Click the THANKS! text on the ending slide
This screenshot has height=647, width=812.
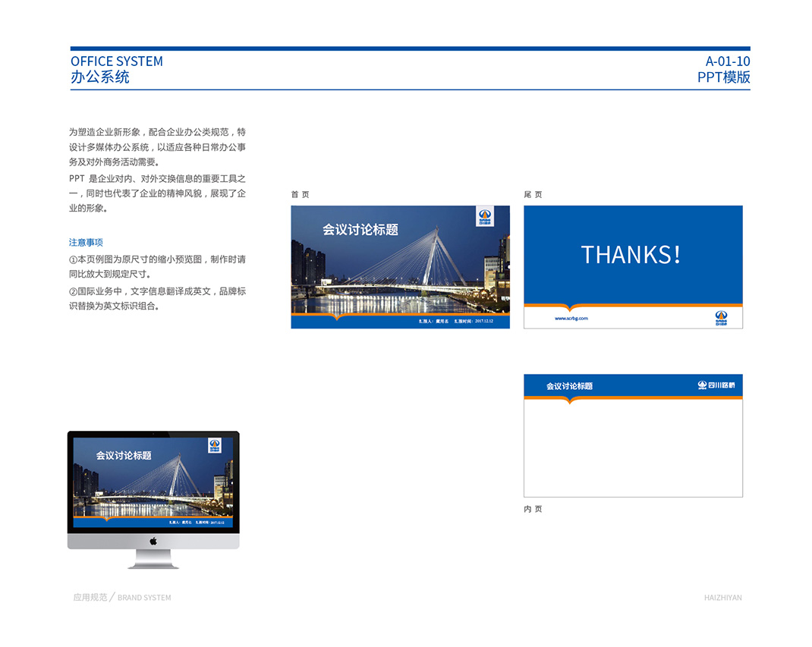coord(631,255)
